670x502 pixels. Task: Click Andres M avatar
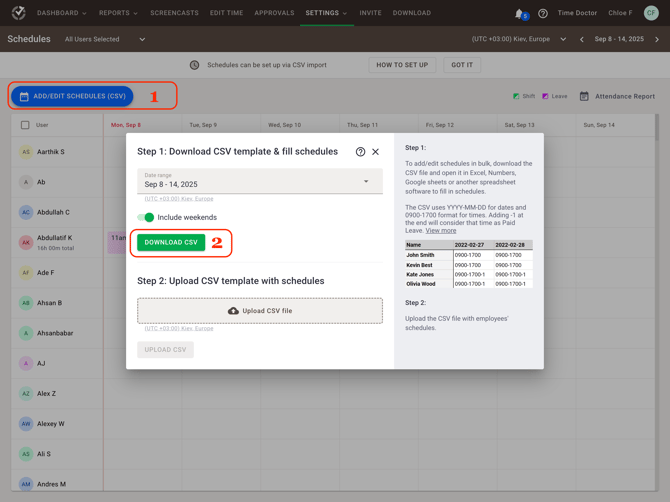pos(26,484)
